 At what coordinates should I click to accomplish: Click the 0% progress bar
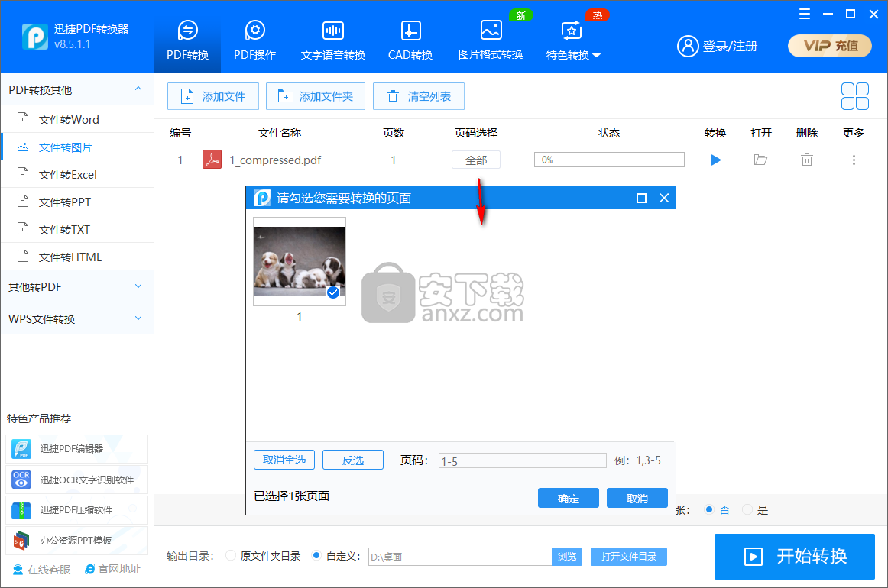pyautogui.click(x=609, y=160)
